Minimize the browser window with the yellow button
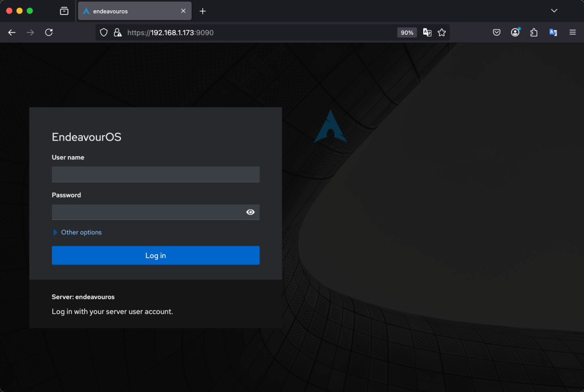584x392 pixels. (20, 11)
